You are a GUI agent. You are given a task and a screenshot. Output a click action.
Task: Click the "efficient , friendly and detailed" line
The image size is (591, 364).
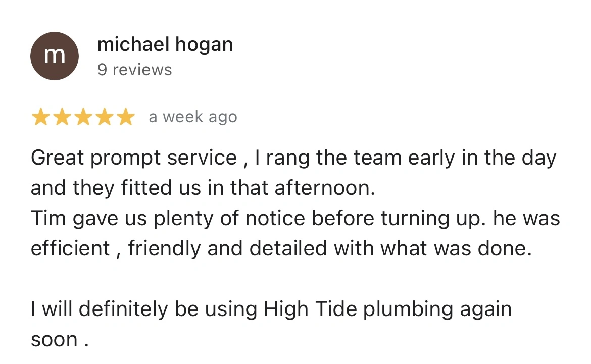[179, 249]
